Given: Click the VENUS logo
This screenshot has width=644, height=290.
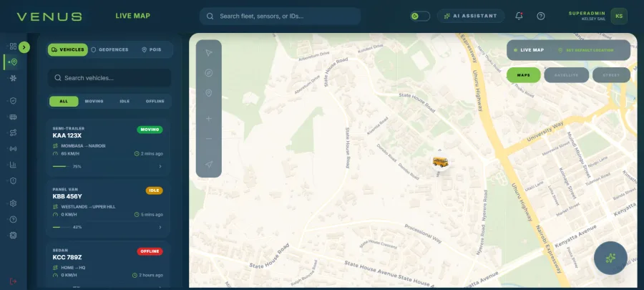Looking at the screenshot, I should [49, 16].
